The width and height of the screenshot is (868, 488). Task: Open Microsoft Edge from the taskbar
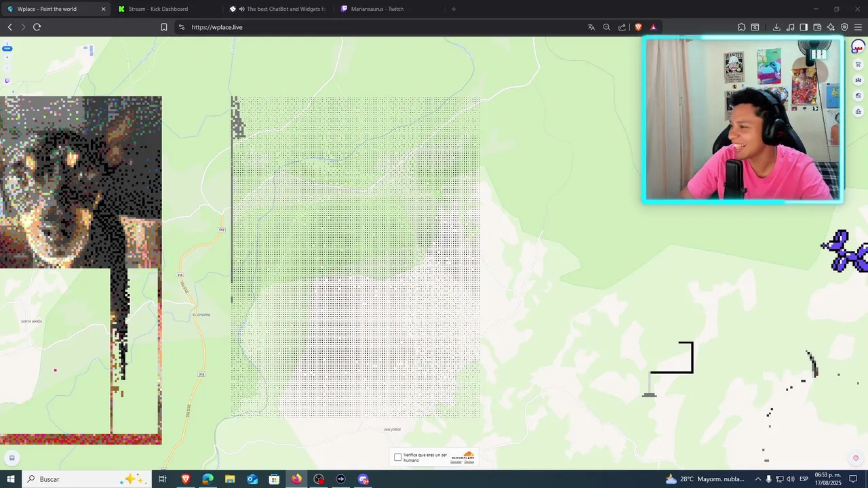pos(208,479)
